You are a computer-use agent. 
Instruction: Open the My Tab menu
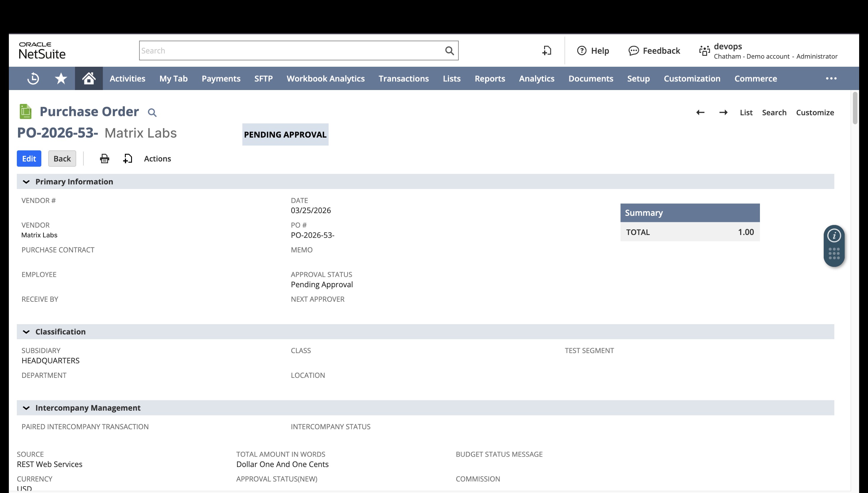[x=173, y=79]
